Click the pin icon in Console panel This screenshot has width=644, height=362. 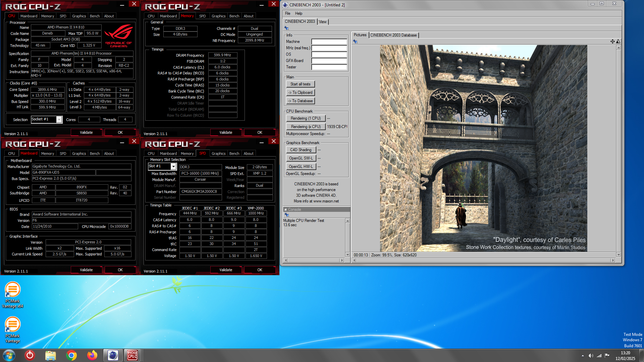[x=286, y=215]
